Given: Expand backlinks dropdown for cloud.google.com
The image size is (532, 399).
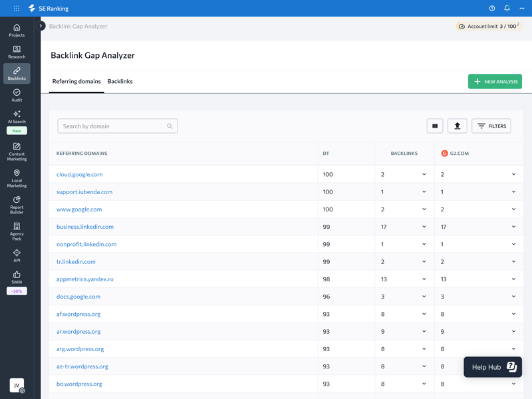Looking at the screenshot, I should (424, 175).
